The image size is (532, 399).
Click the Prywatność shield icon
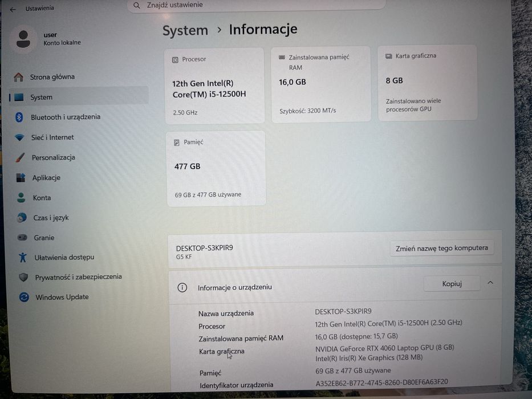23,277
